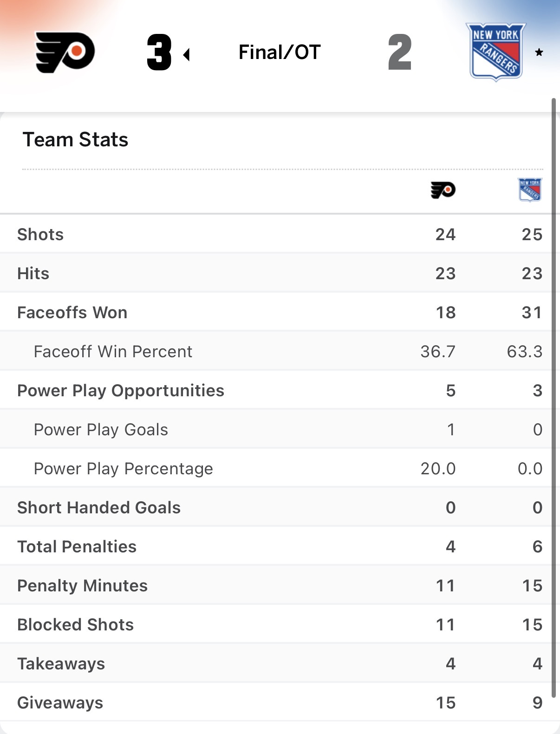This screenshot has height=734, width=560.
Task: Select the Shots stat row label
Action: pyautogui.click(x=40, y=235)
